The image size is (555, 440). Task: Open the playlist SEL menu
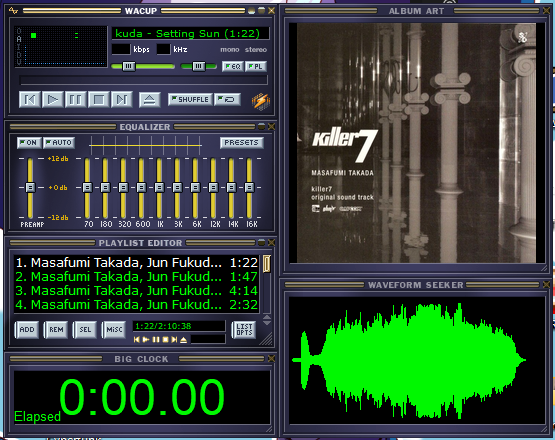(85, 330)
